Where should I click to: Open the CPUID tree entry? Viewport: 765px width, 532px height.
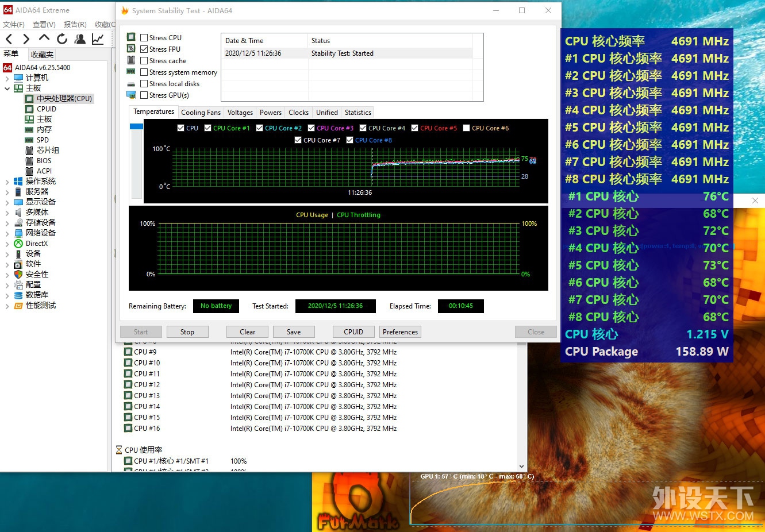click(x=47, y=109)
